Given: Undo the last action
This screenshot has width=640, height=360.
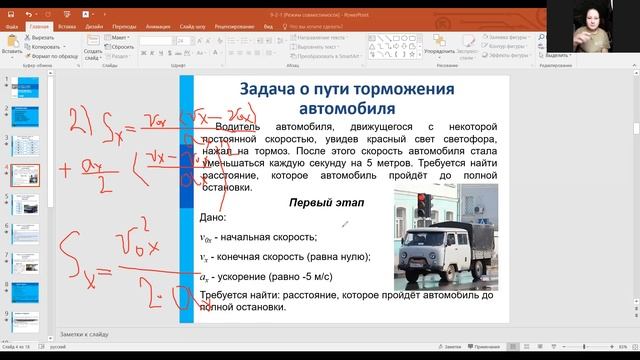Looking at the screenshot, I should point(29,14).
